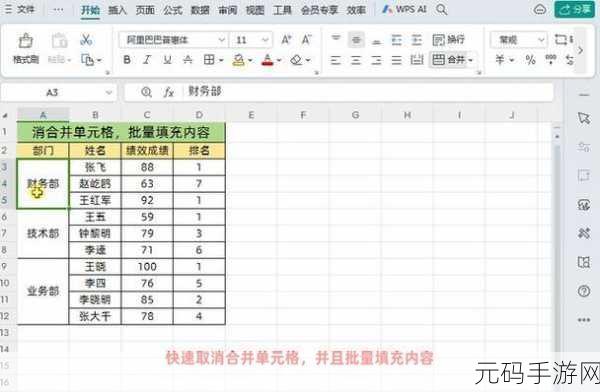Click the Decrease Indent icon
600x392 pixels.
coord(397,39)
